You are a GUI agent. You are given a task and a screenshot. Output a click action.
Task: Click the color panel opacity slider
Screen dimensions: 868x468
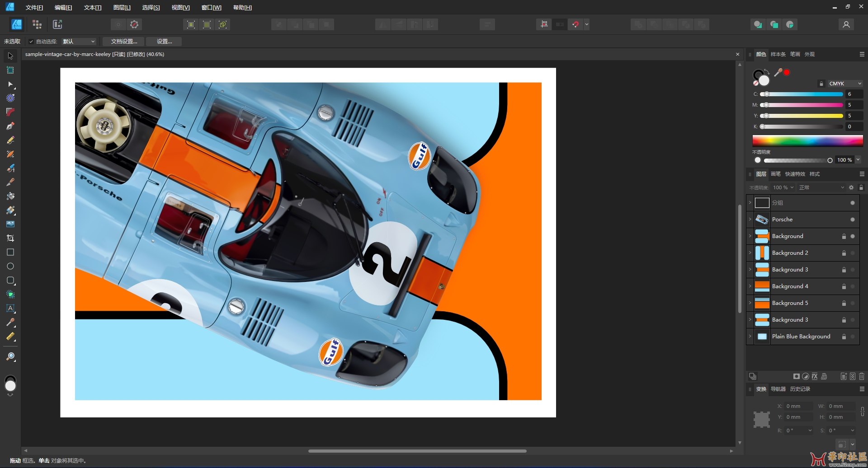[x=798, y=160]
